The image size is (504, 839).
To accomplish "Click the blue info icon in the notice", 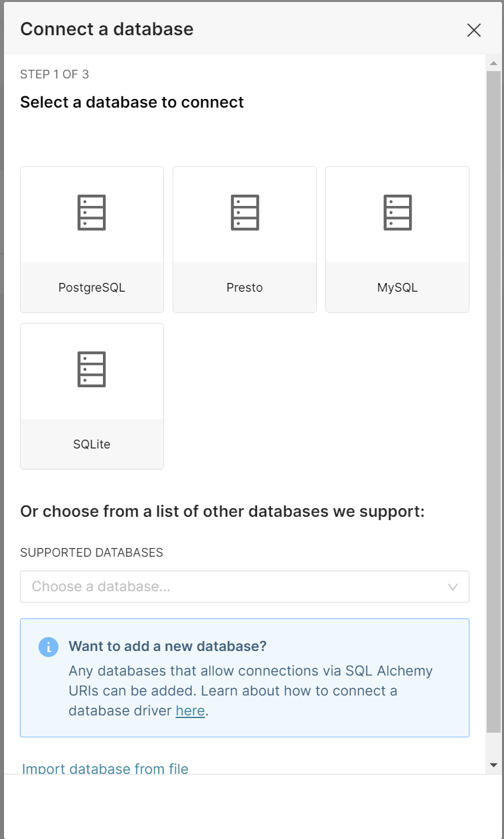I will click(x=48, y=647).
